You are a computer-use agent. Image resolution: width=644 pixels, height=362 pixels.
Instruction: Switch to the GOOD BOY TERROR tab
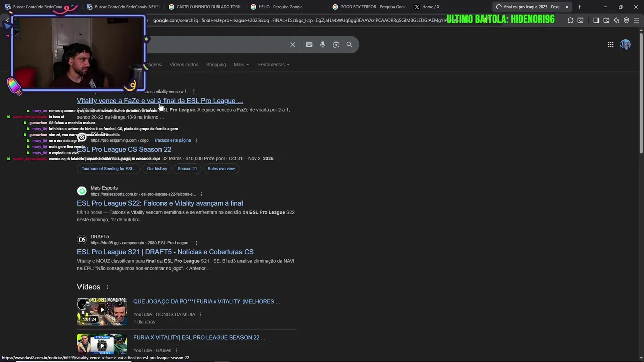tap(369, 7)
